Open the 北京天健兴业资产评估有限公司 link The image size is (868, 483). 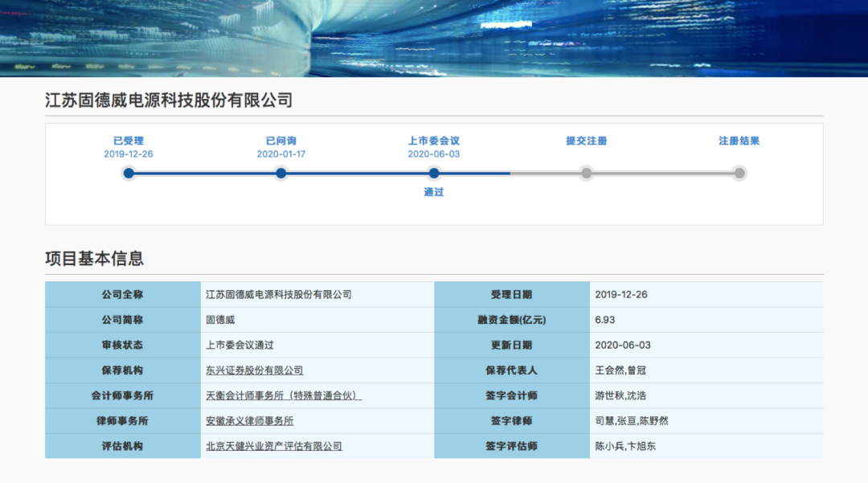[274, 446]
